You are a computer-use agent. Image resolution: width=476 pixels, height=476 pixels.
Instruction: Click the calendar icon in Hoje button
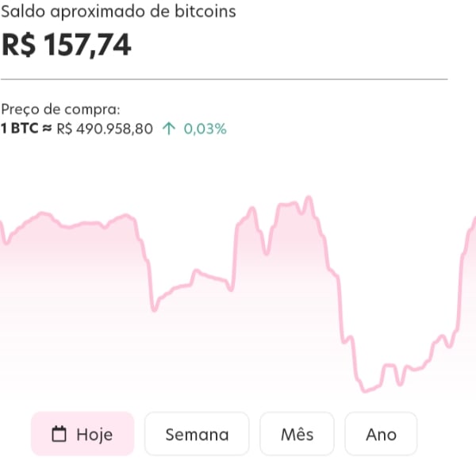[x=58, y=434]
